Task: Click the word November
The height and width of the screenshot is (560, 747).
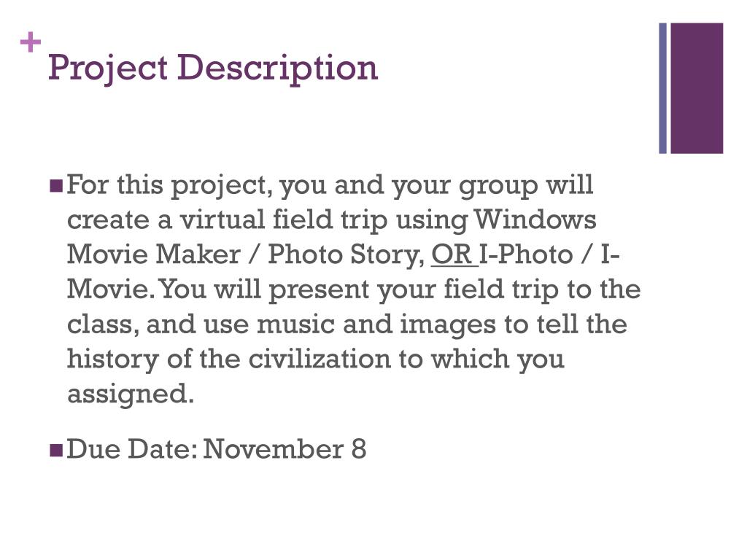Action: click(274, 449)
